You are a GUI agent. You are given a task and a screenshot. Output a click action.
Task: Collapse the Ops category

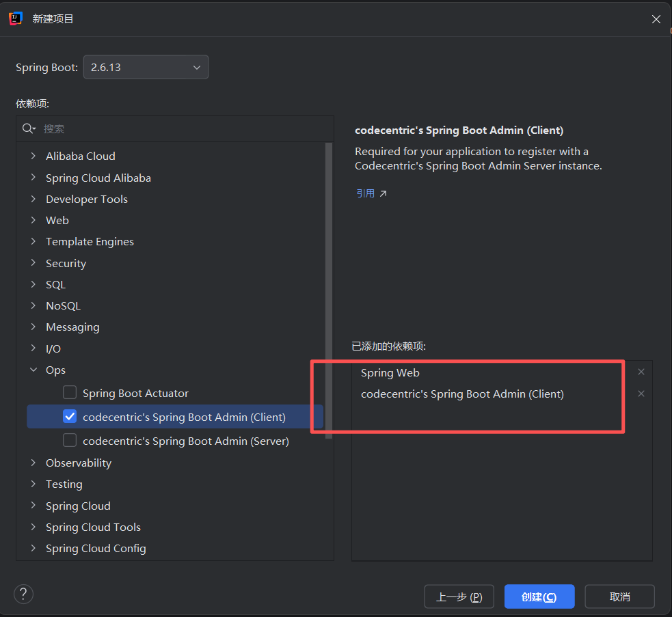[x=33, y=370]
